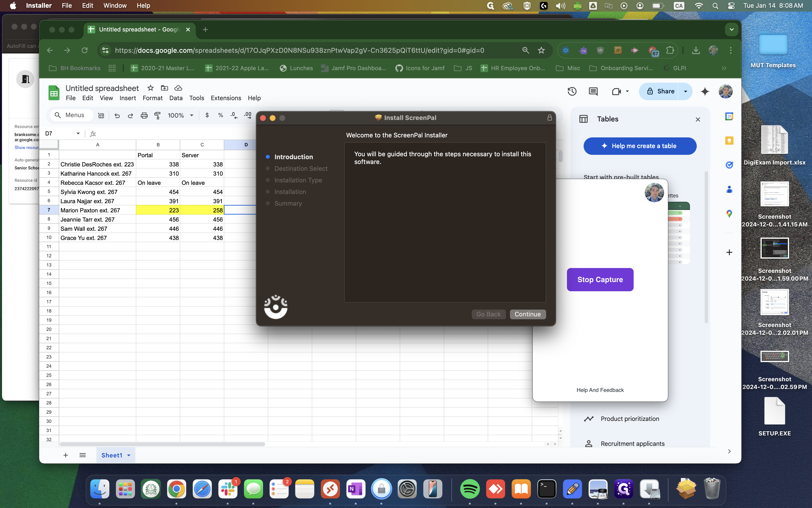Click the redo arrow in toolbar
Screen dimensions: 812x508
[130, 115]
